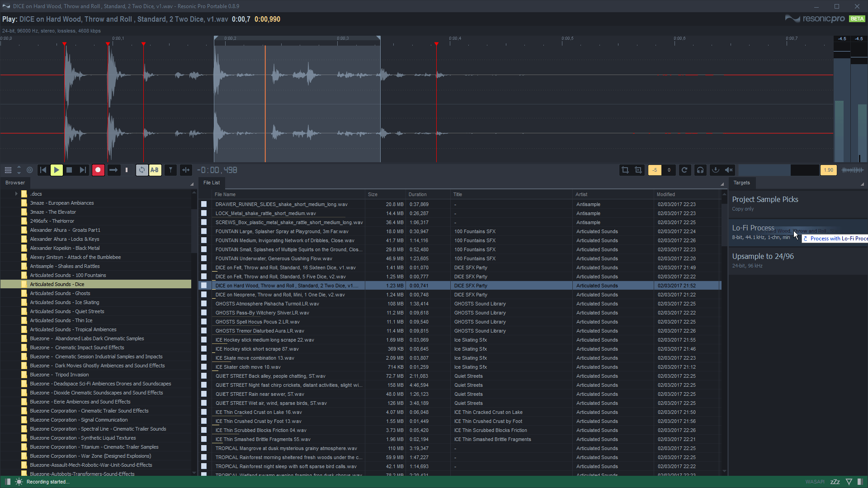The height and width of the screenshot is (488, 868).
Task: Click the crop selection icon
Action: pos(625,170)
